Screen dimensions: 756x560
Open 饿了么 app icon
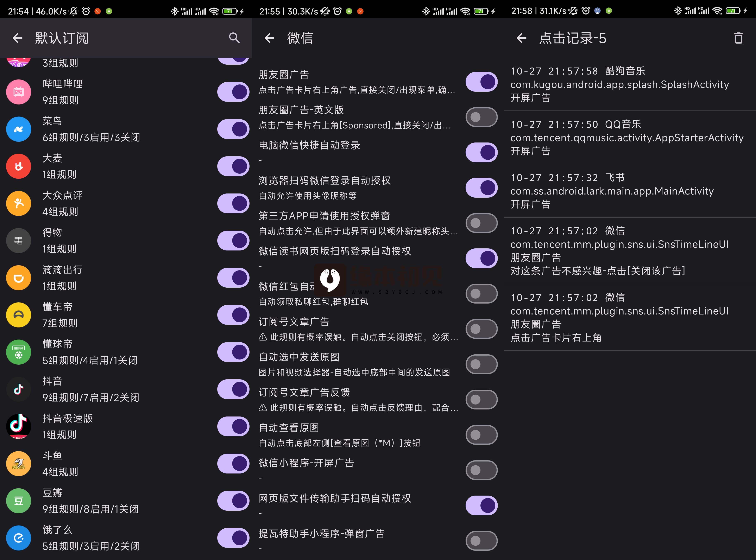click(19, 538)
